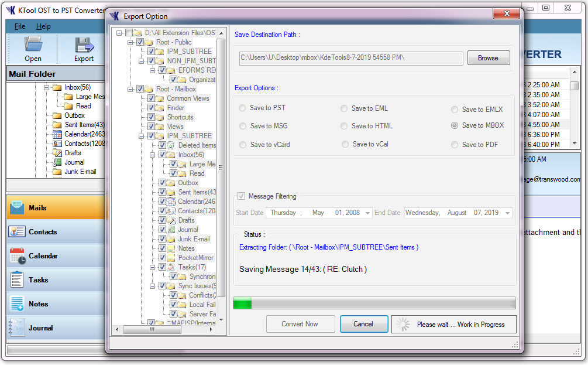588x365 pixels.
Task: Select the Save to MBOX radio button
Action: coord(455,125)
